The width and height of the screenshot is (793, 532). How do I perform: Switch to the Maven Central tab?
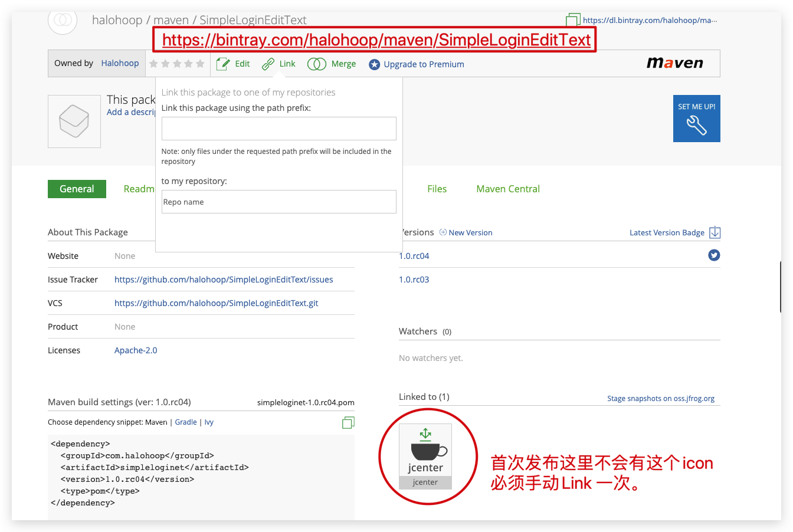click(508, 189)
